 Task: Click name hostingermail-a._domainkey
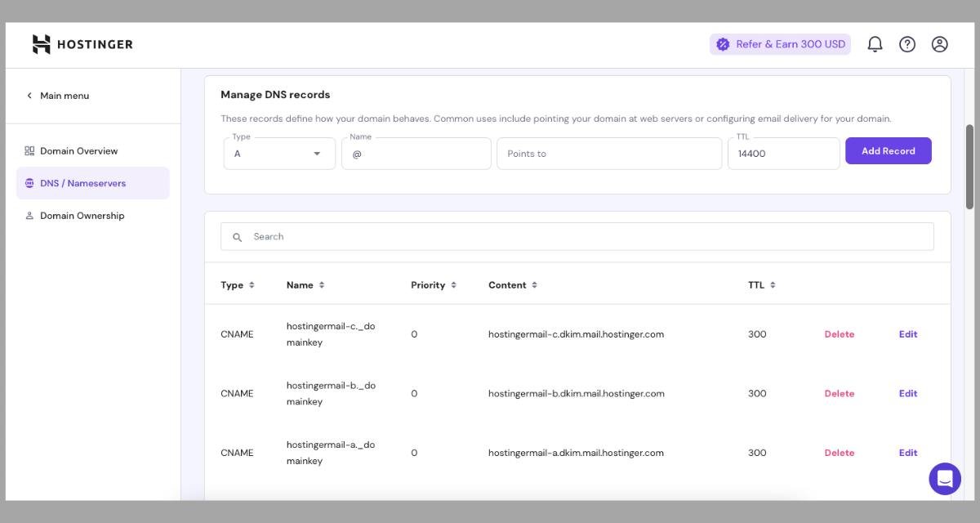coord(331,453)
